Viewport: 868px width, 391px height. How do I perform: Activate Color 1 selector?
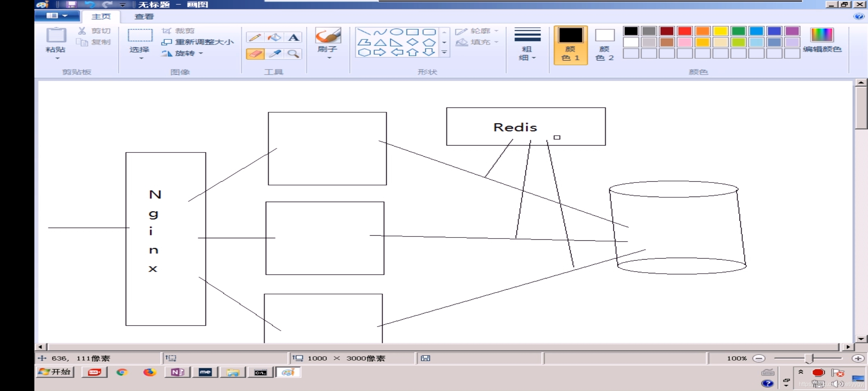click(x=570, y=45)
